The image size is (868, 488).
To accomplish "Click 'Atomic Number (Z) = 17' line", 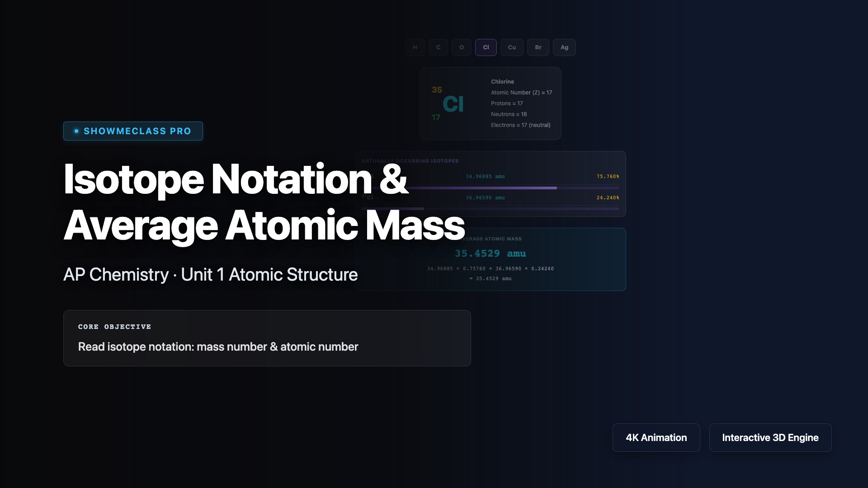I will coord(521,93).
